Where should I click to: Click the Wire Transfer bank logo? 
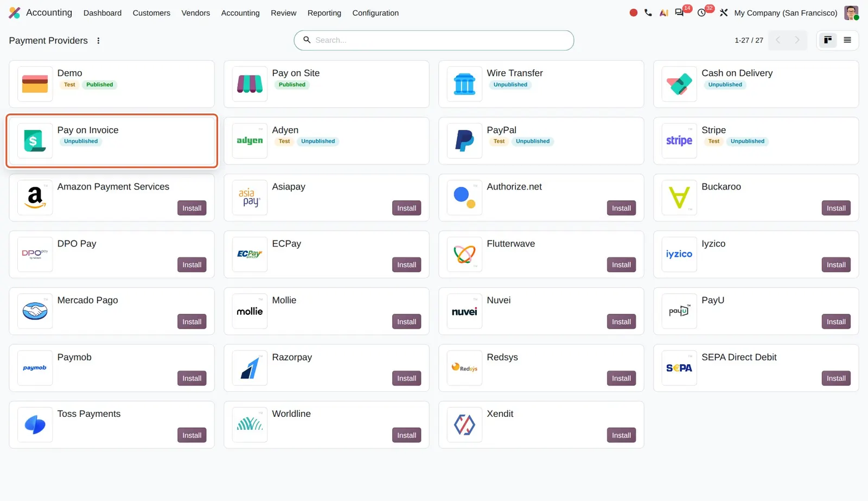[x=464, y=84]
